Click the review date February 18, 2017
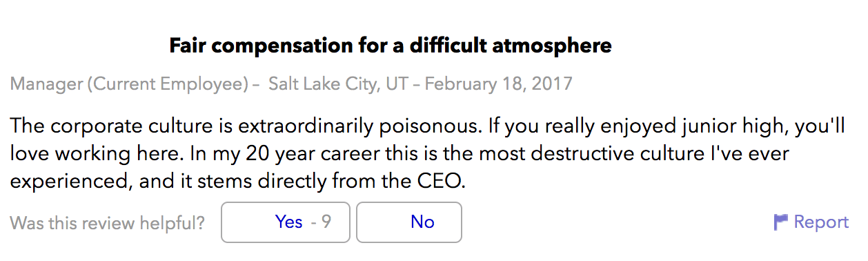Image resolution: width=868 pixels, height=261 pixels. click(498, 84)
